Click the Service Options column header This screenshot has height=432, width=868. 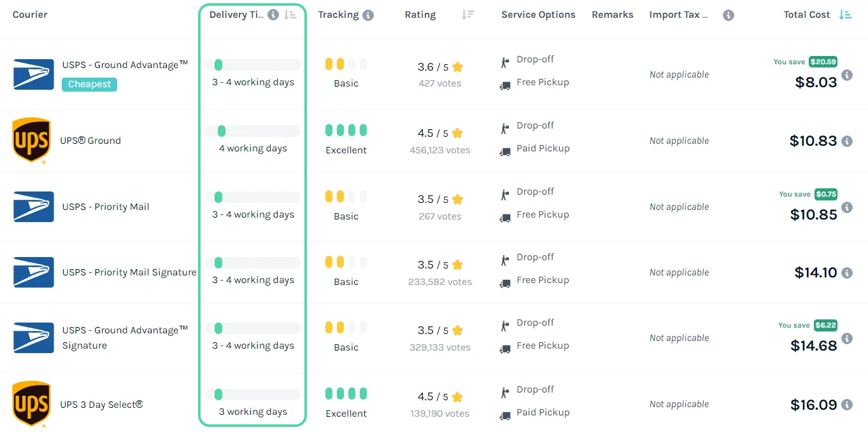[538, 15]
